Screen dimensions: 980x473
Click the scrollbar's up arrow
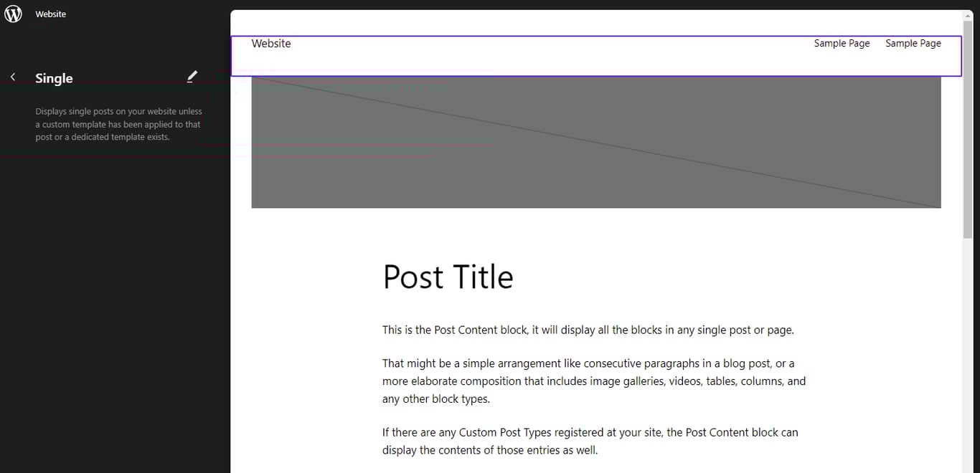click(x=967, y=15)
